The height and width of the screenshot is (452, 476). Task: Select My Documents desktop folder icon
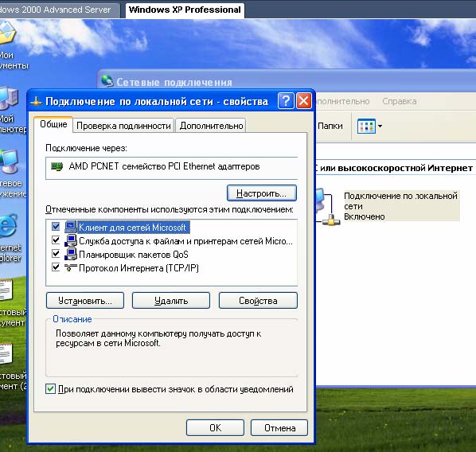tap(8, 33)
